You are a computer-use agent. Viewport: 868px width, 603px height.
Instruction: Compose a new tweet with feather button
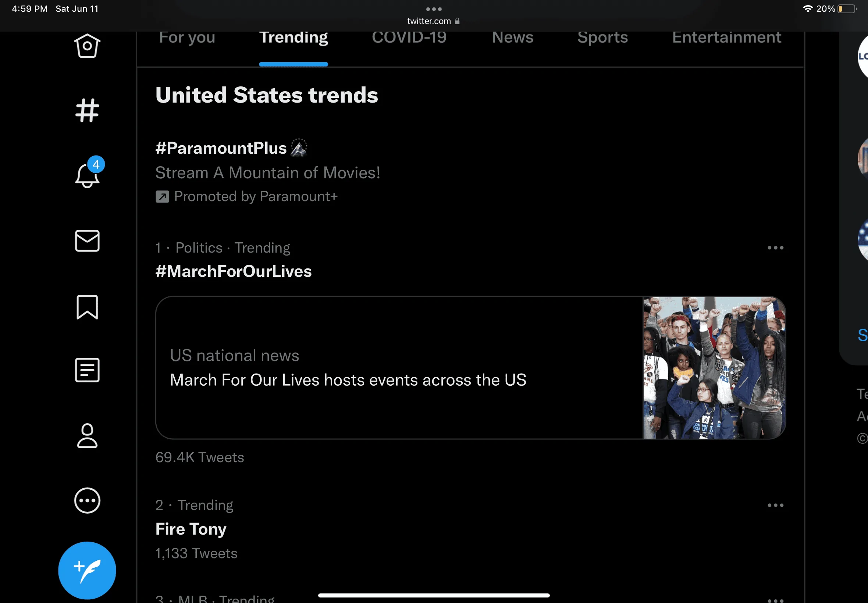pos(87,571)
